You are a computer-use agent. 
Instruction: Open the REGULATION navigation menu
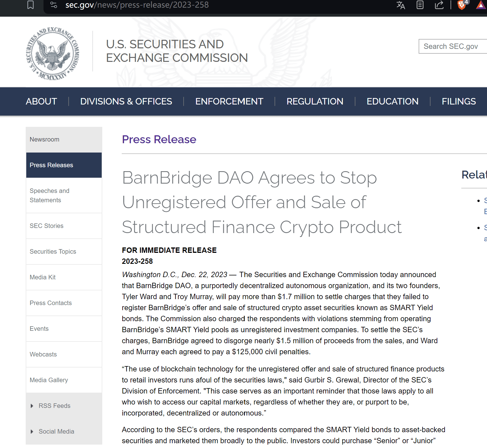coord(315,101)
